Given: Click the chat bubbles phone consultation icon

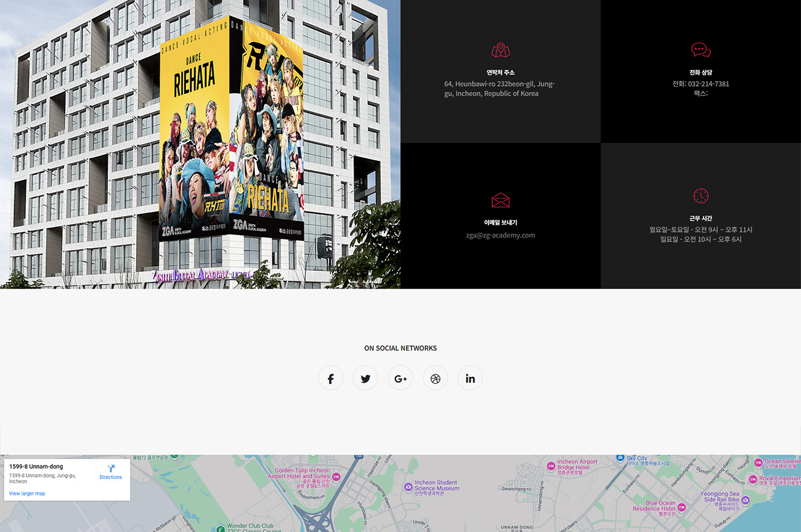Looking at the screenshot, I should [701, 50].
